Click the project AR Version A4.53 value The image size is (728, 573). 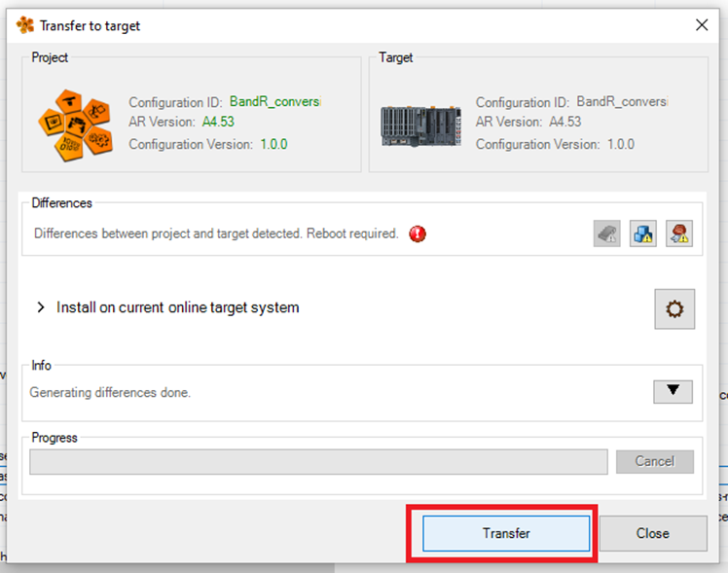[x=218, y=123]
